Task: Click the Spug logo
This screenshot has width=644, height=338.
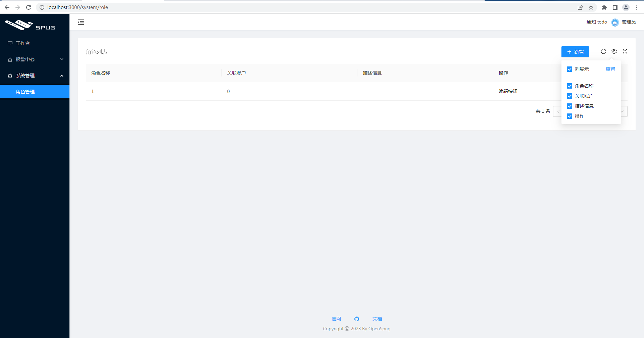Action: pos(30,25)
